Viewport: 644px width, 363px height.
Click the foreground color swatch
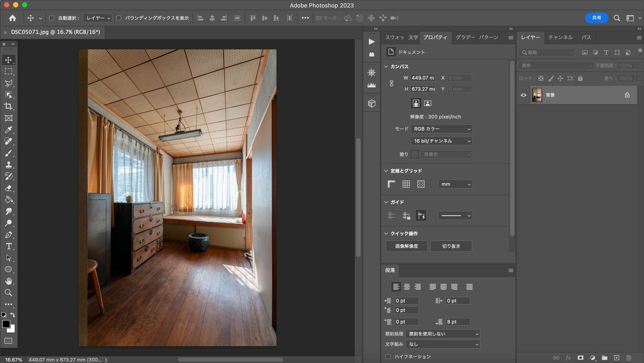pyautogui.click(x=6, y=324)
